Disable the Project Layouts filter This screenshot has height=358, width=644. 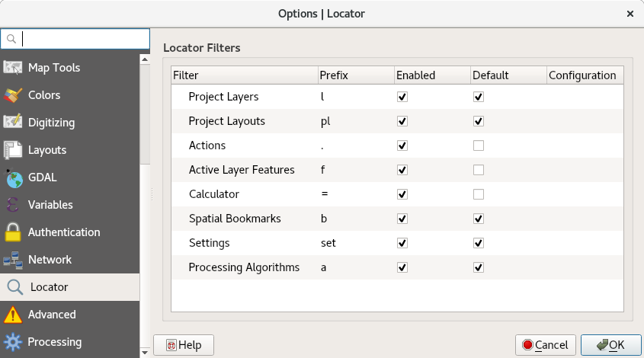tap(402, 121)
